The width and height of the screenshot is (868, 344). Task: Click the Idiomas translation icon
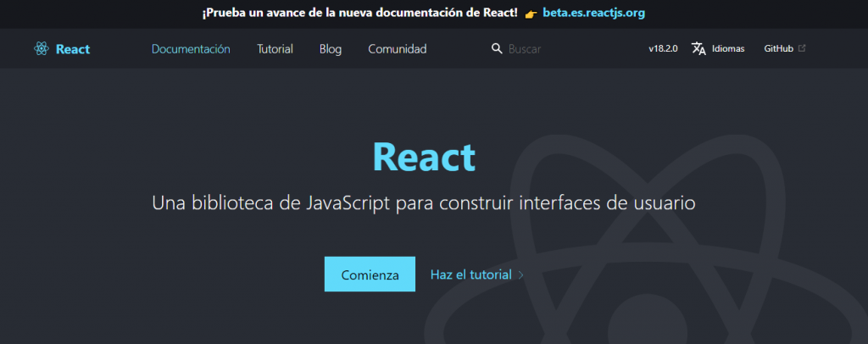(698, 49)
